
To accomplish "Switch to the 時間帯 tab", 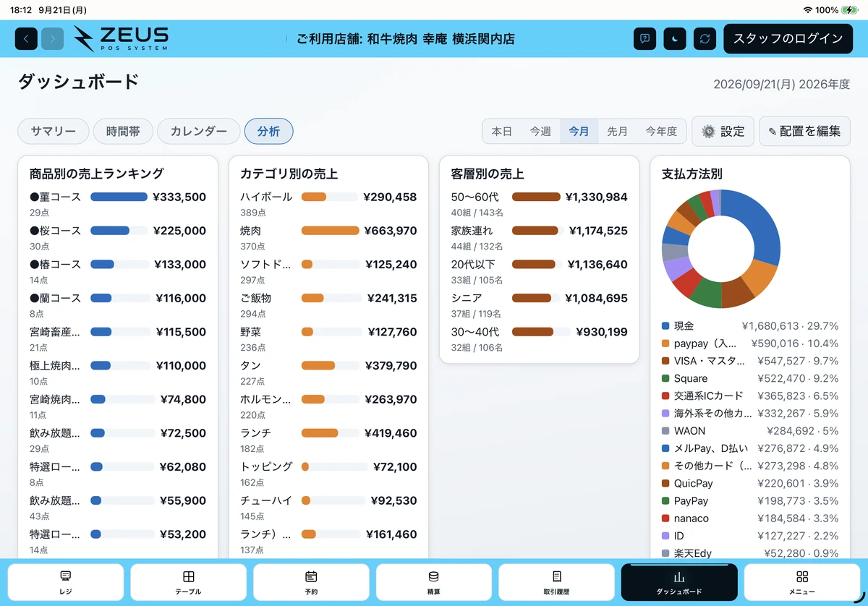I will point(123,131).
